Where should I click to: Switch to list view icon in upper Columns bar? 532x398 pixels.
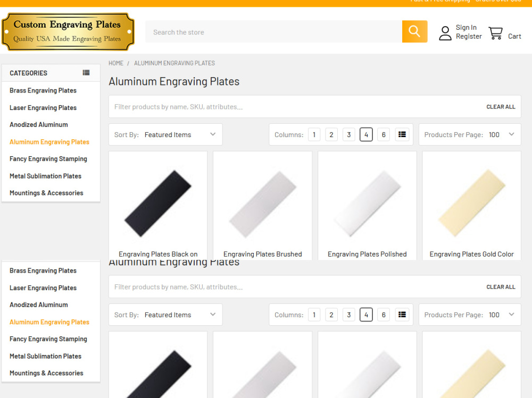402,134
